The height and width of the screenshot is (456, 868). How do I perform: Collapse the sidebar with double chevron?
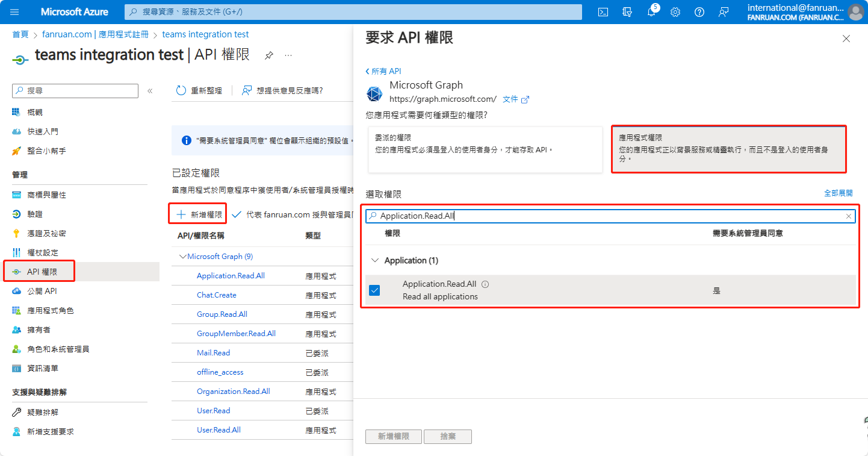[x=150, y=91]
